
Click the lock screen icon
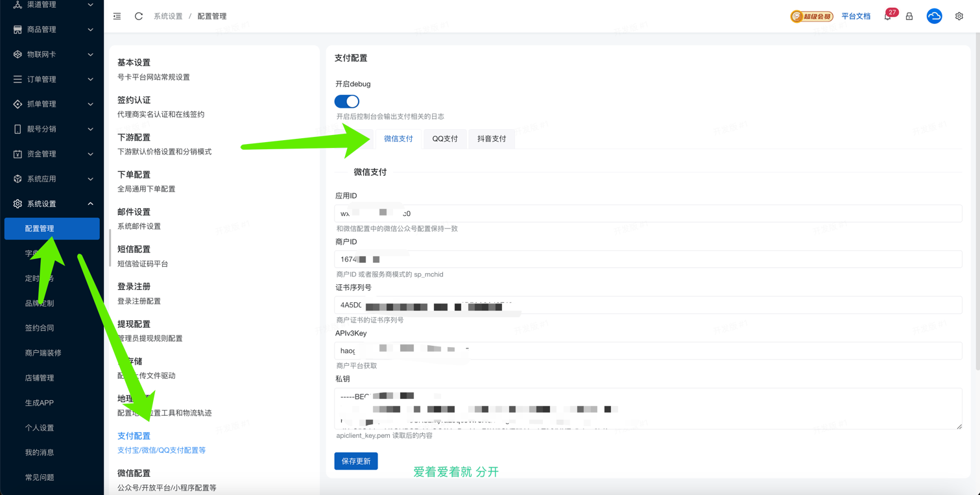(x=909, y=16)
